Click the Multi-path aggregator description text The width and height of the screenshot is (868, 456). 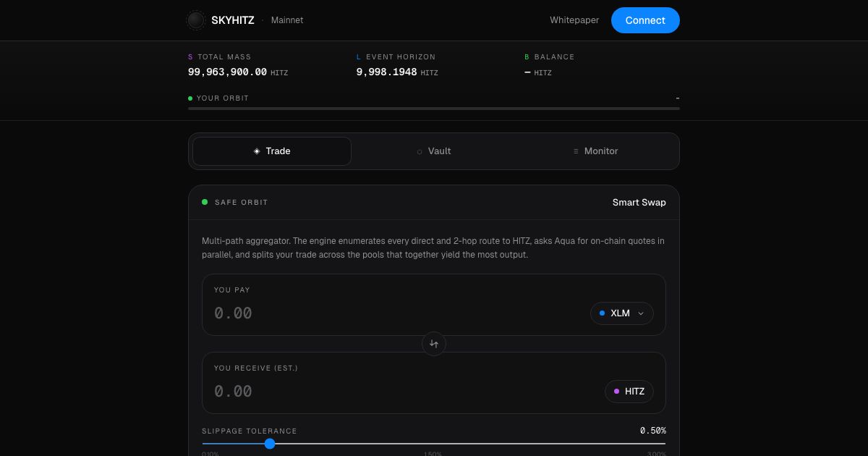tap(433, 248)
